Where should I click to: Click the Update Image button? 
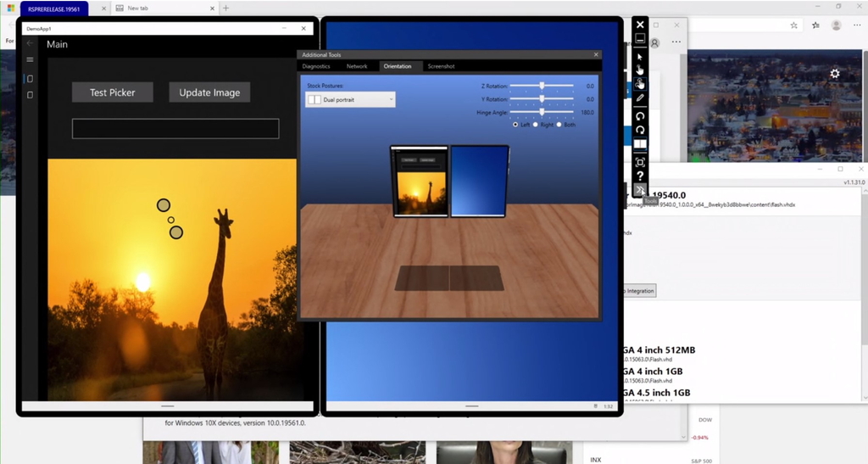point(209,92)
